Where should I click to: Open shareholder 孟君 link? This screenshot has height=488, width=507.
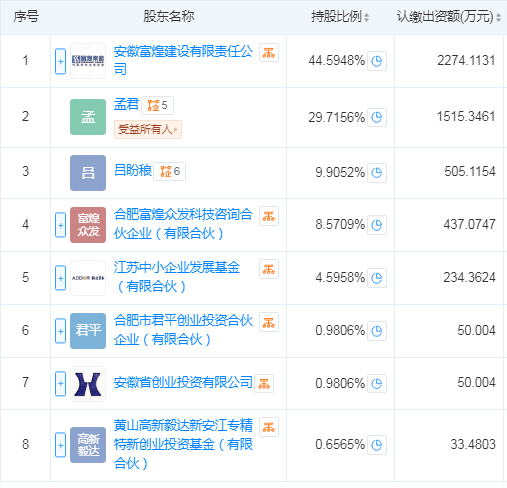(126, 104)
